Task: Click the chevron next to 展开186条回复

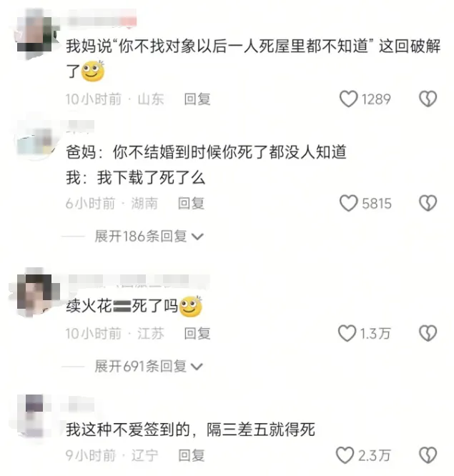Action: coord(198,237)
